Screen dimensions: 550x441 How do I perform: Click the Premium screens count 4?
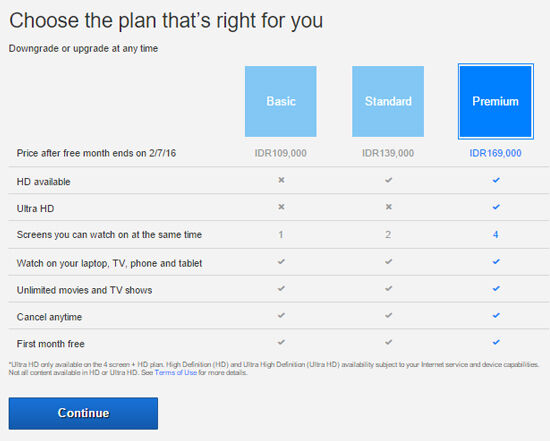tap(496, 235)
